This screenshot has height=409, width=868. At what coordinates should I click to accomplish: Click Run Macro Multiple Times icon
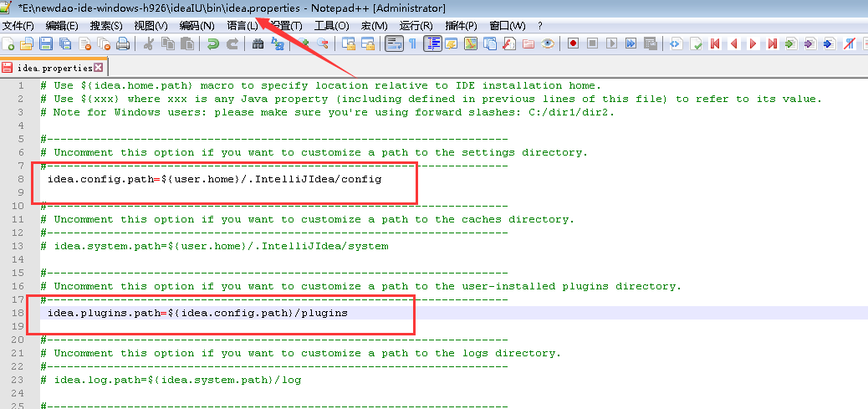631,43
